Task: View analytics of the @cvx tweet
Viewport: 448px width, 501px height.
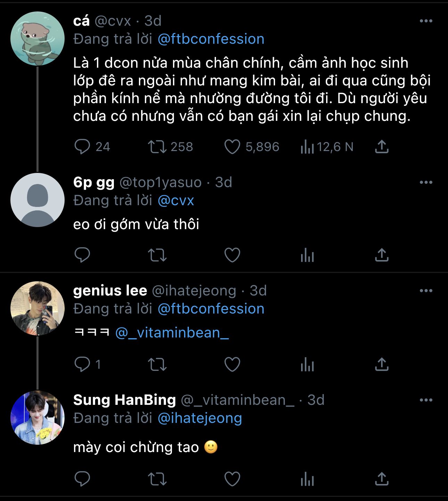Action: tap(307, 147)
